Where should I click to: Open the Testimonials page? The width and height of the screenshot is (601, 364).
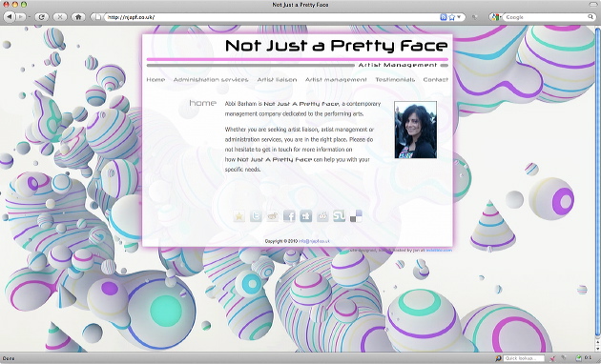point(395,80)
